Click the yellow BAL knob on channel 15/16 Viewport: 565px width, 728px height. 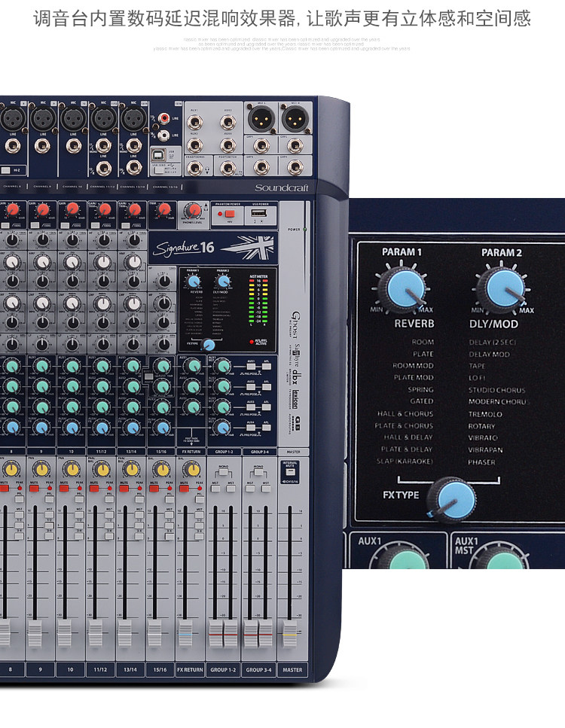[x=161, y=469]
